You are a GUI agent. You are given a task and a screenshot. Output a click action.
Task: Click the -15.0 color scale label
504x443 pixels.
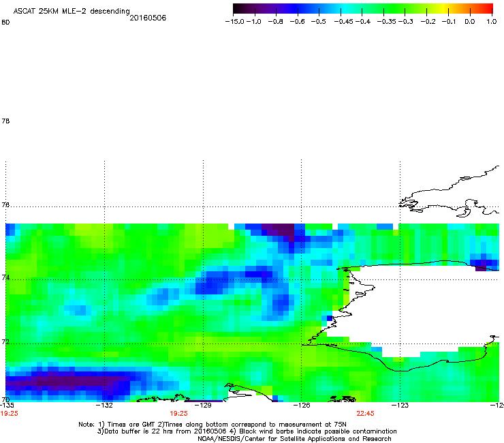point(235,22)
